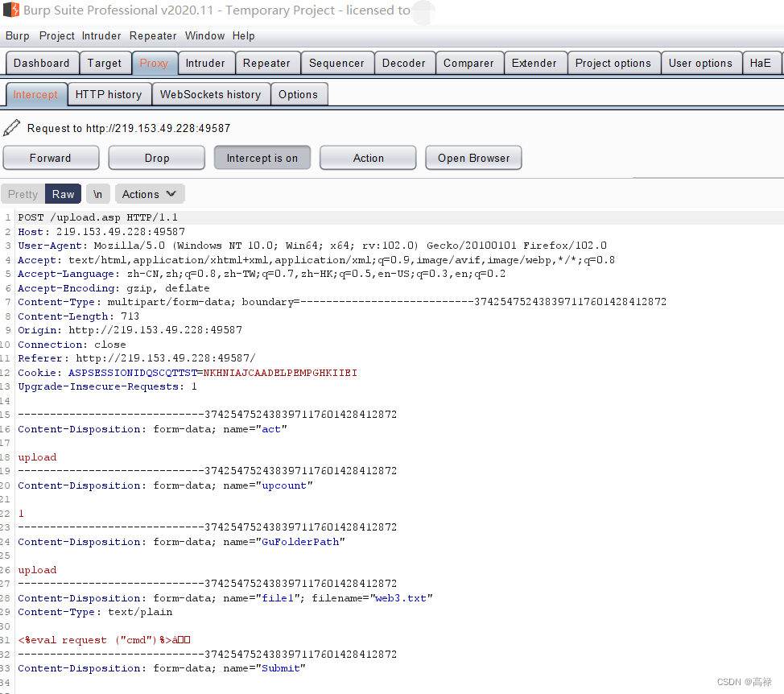This screenshot has width=784, height=694.
Task: Open the WebSockets history sub-tab
Action: (x=211, y=94)
